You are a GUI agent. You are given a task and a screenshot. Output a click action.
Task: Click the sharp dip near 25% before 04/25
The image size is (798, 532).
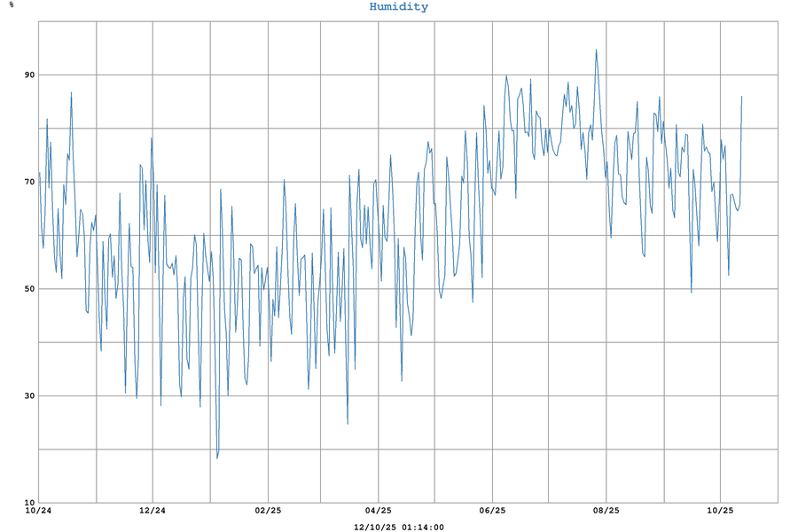[x=348, y=424]
